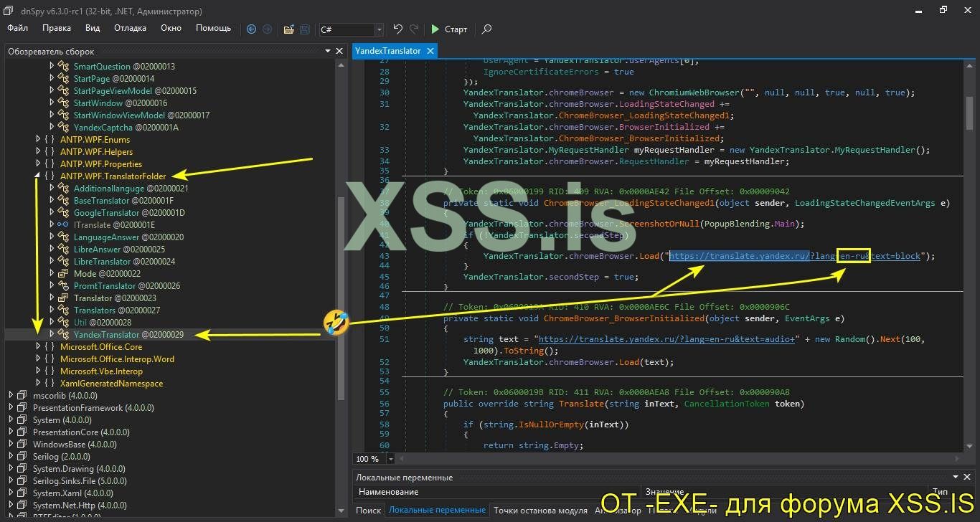The width and height of the screenshot is (980, 522).
Task: Expand the ANTP.WPF.Helpers namespace node
Action: point(37,152)
